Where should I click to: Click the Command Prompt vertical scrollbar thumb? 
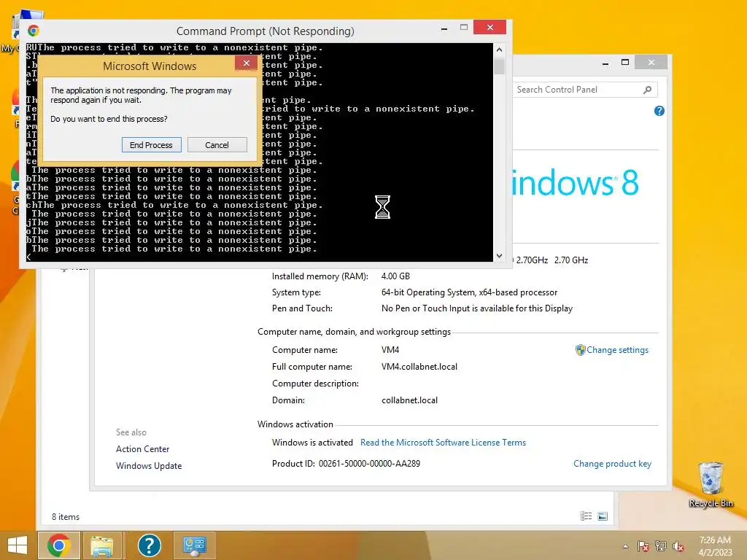pyautogui.click(x=499, y=66)
